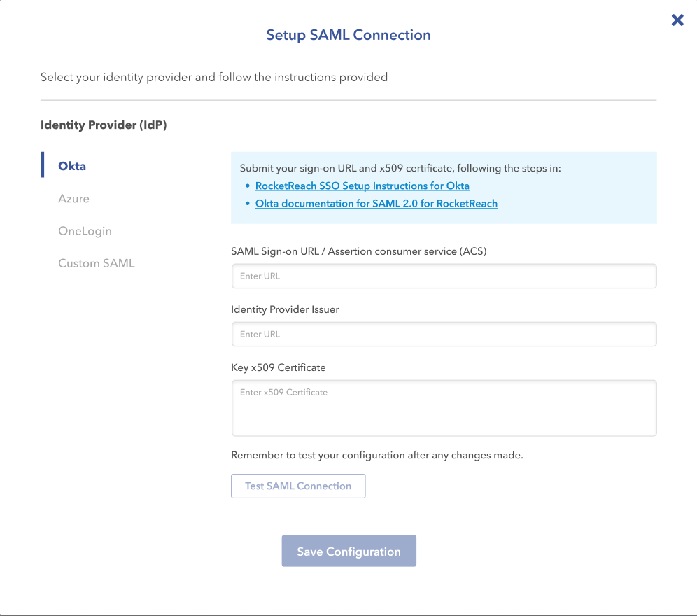
Task: Switch to the Azure identity provider
Action: click(x=73, y=198)
